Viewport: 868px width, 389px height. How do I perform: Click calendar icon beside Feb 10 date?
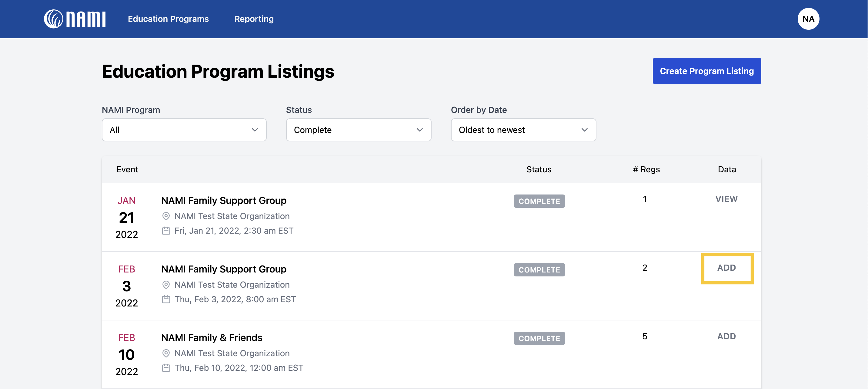(x=166, y=368)
